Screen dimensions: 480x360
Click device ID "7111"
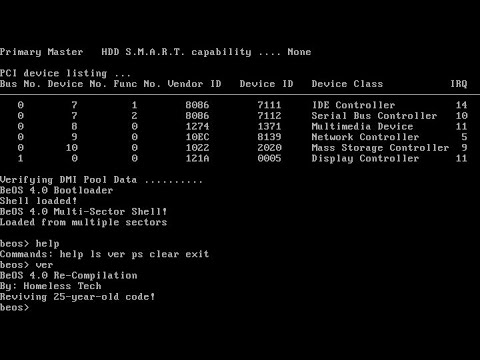click(x=269, y=105)
